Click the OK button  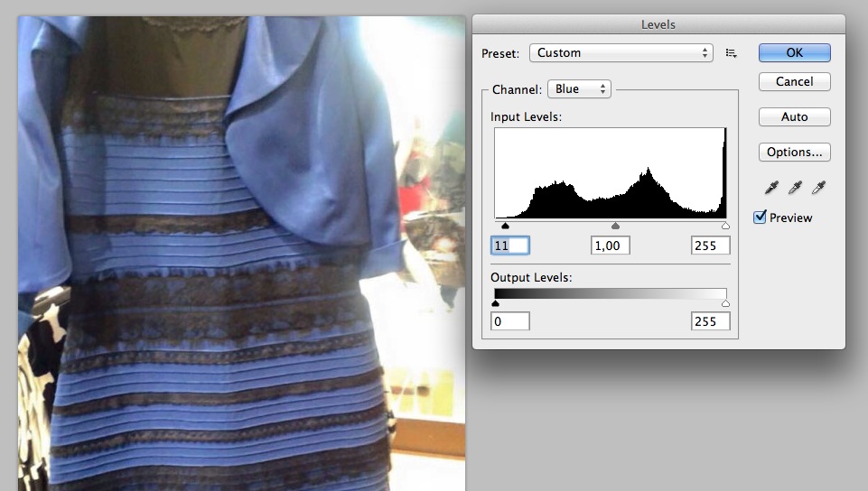(x=794, y=52)
